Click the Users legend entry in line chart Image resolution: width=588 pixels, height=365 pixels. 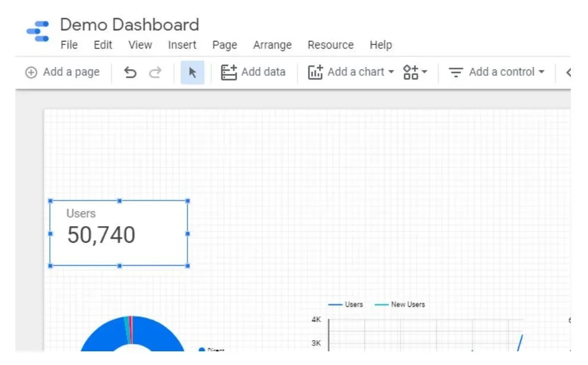tap(345, 304)
